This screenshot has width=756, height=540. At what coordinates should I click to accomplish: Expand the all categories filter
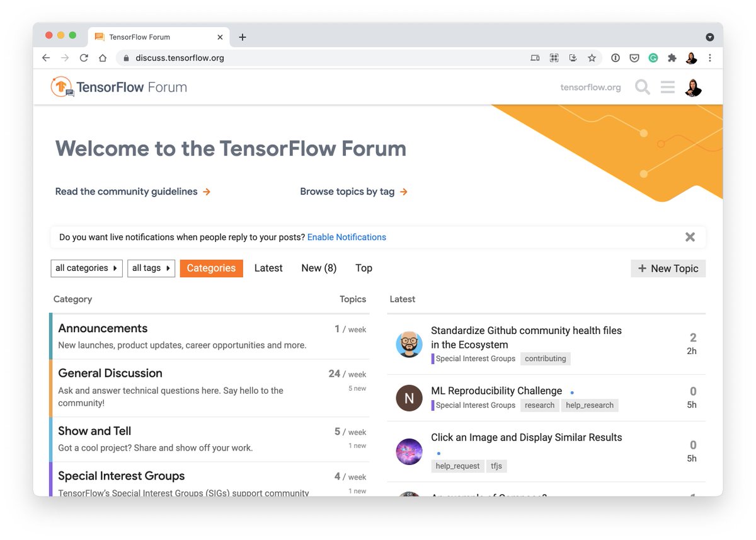coord(86,268)
